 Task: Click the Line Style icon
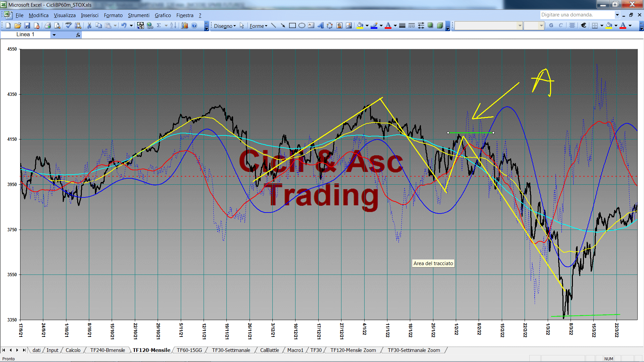pyautogui.click(x=402, y=25)
